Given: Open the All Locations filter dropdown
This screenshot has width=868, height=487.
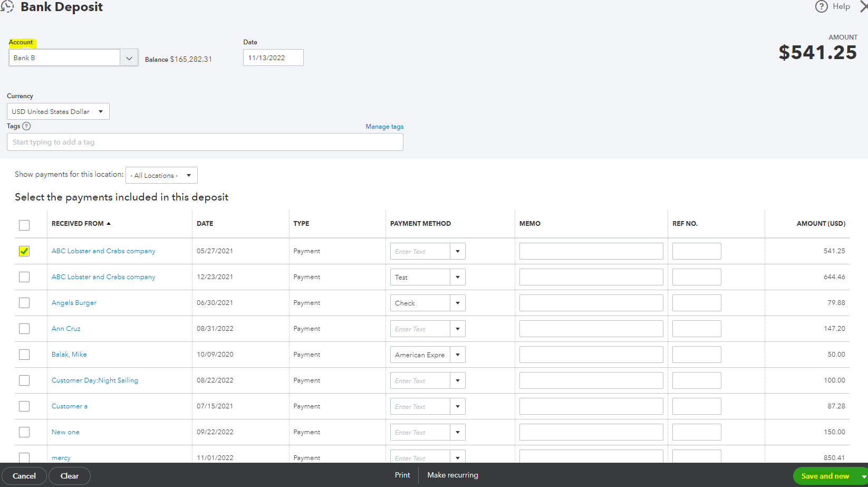Looking at the screenshot, I should click(x=161, y=175).
